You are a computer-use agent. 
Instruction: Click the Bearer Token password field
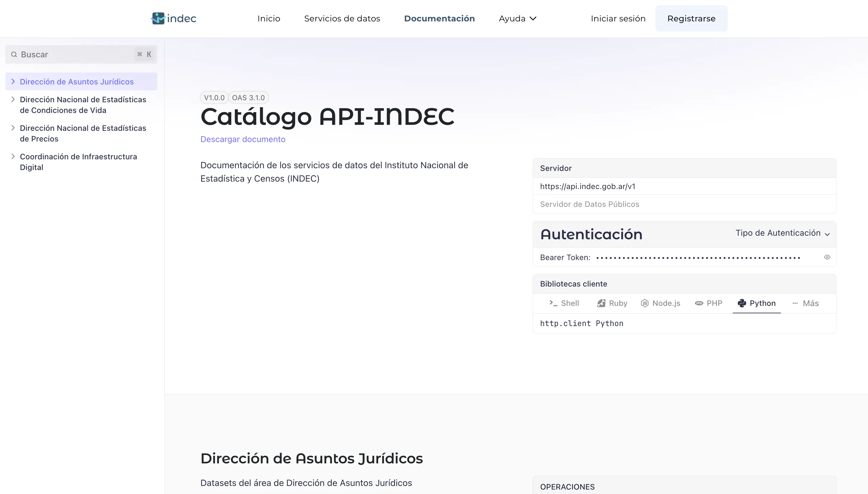pos(699,257)
